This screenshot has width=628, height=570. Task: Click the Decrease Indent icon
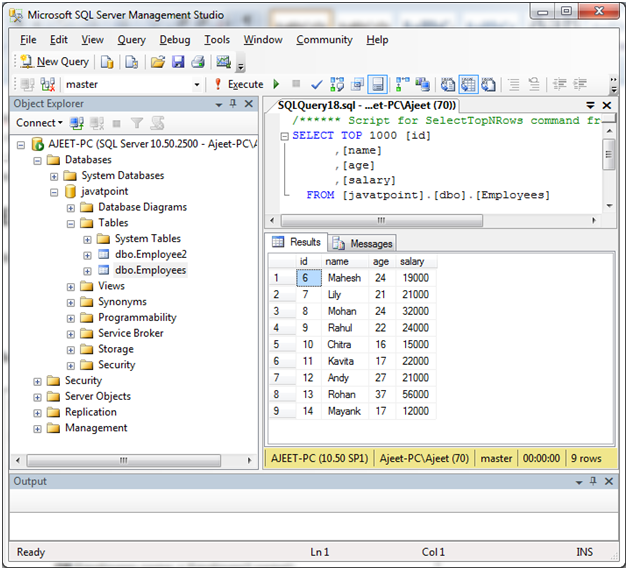(x=560, y=84)
